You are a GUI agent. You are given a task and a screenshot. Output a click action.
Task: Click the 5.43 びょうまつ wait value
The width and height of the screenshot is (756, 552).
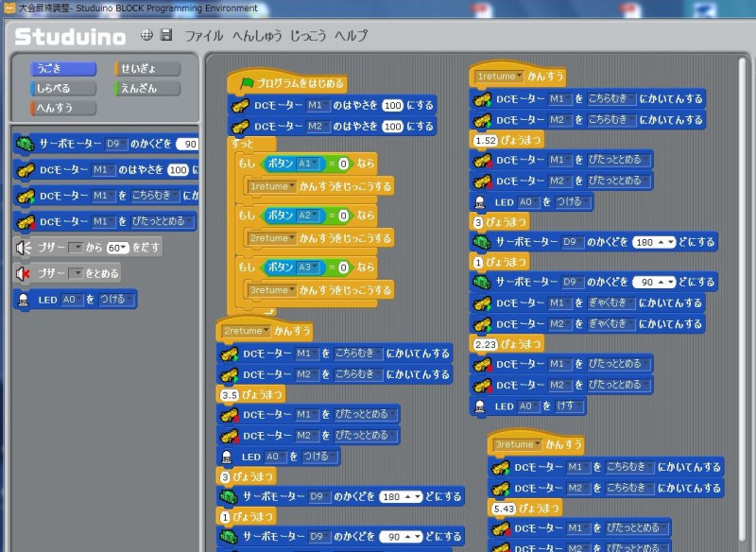pos(504,509)
